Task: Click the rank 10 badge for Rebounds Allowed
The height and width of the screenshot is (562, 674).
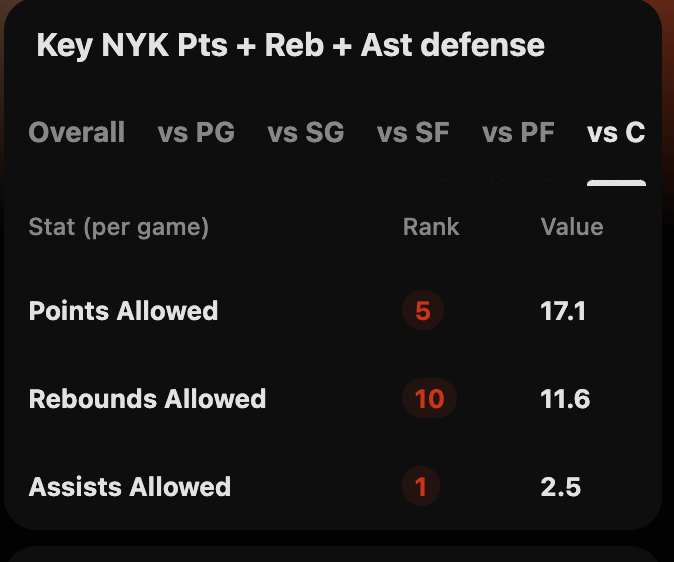Action: (429, 399)
